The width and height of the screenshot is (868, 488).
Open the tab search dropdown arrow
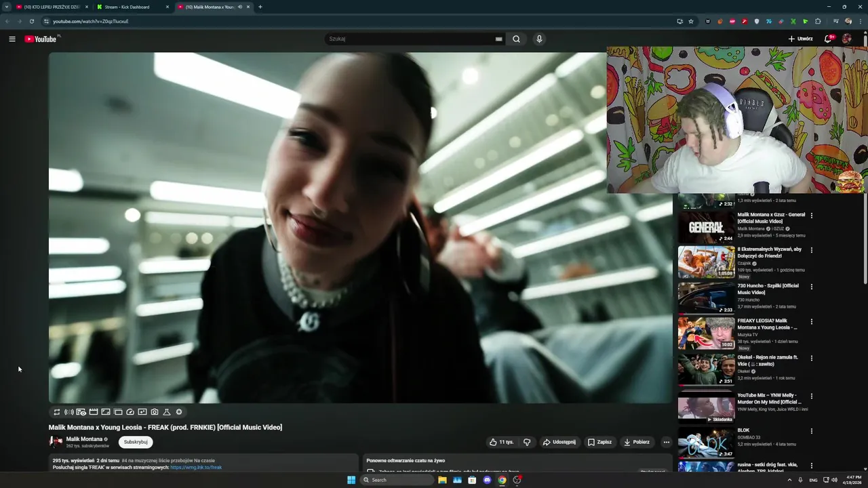(x=6, y=7)
